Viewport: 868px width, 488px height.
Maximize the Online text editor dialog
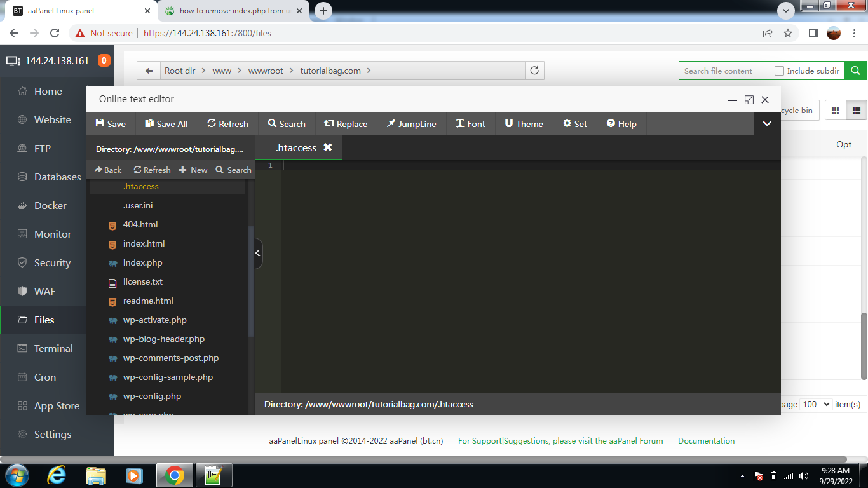[749, 100]
